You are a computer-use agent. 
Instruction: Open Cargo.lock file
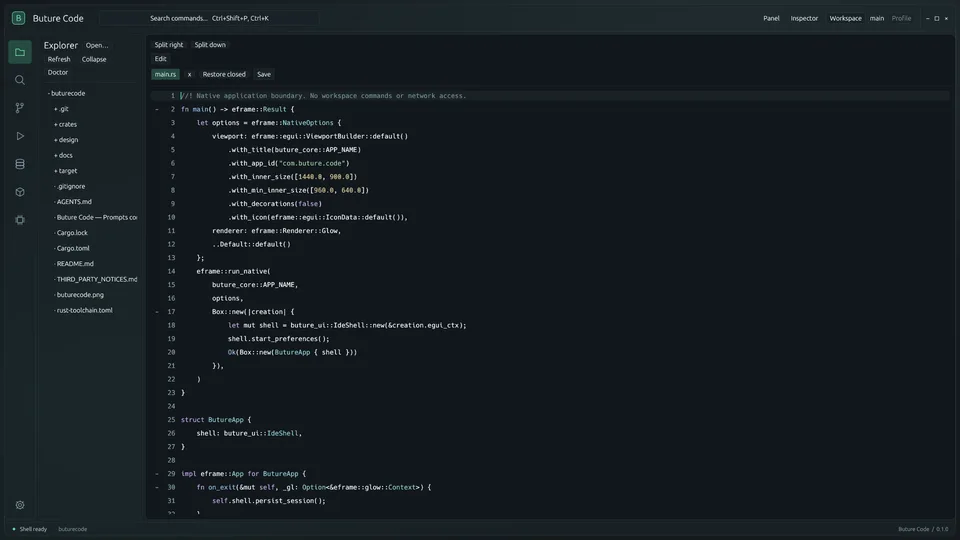(71, 233)
